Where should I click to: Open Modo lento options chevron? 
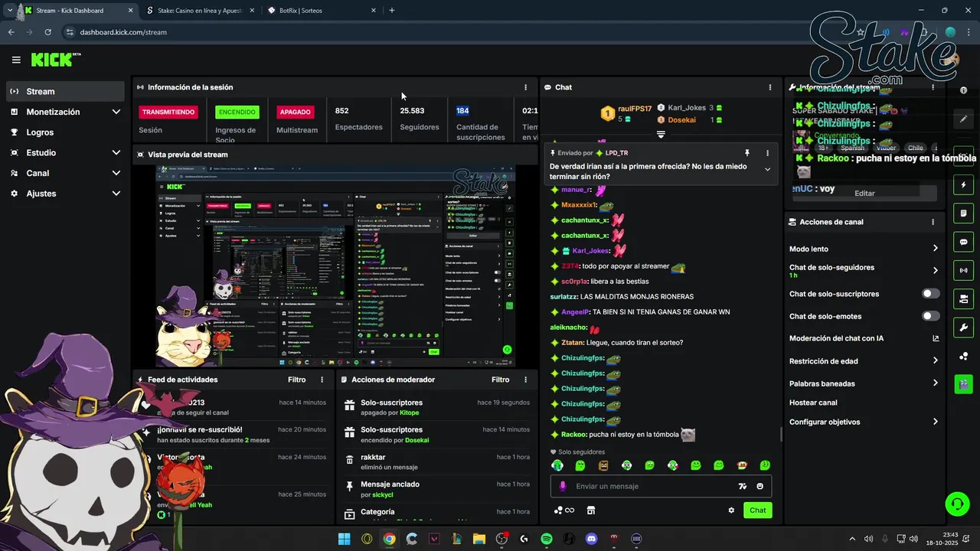935,249
